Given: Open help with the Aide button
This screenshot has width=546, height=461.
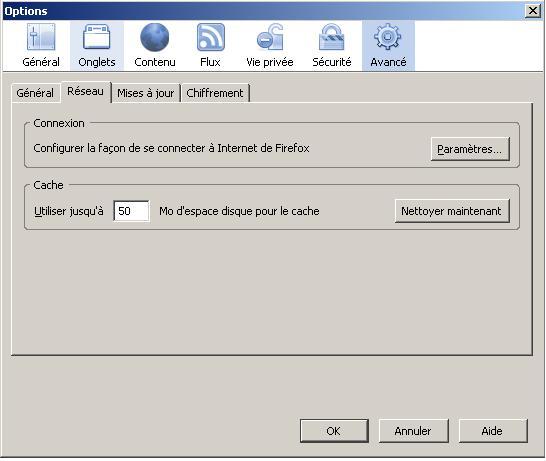Looking at the screenshot, I should coord(493,431).
